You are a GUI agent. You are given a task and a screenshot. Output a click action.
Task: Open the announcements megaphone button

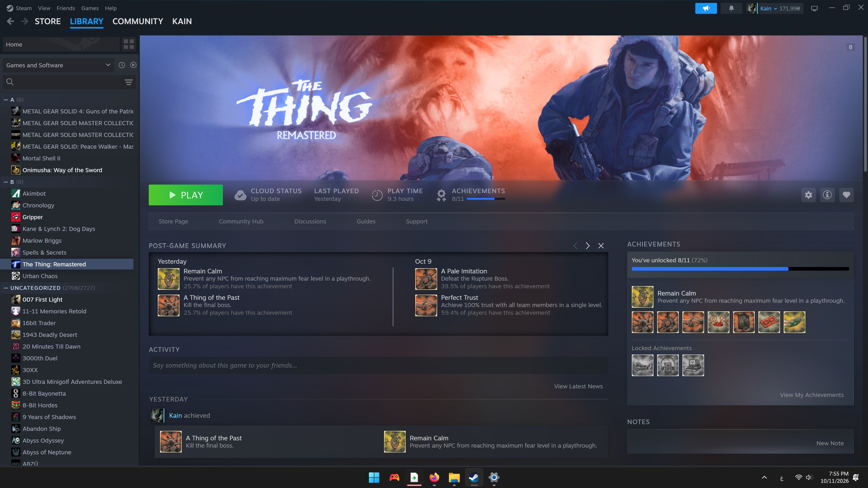click(706, 8)
